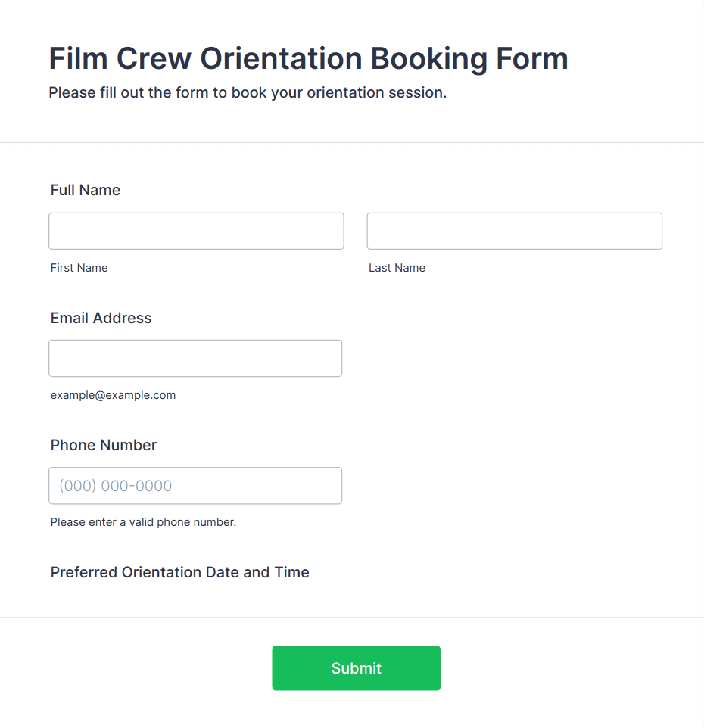Click the form subtitle about booking orientation

[248, 93]
